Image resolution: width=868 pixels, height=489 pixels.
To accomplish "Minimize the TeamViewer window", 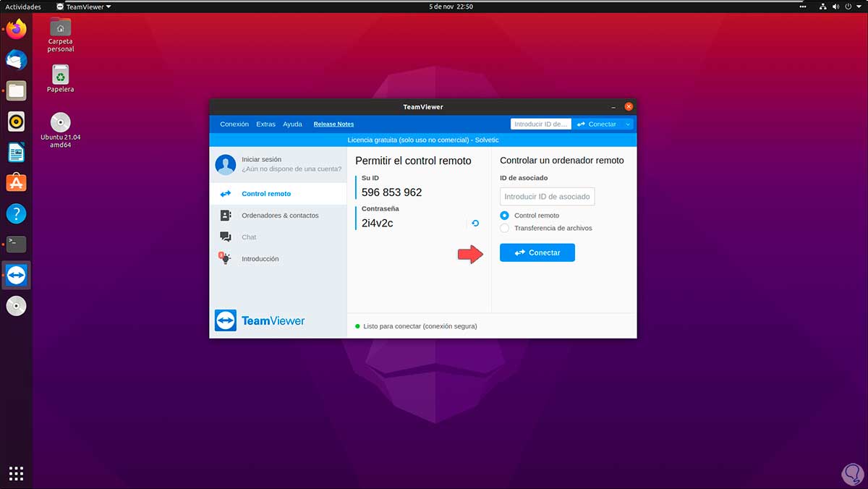I will tap(613, 106).
